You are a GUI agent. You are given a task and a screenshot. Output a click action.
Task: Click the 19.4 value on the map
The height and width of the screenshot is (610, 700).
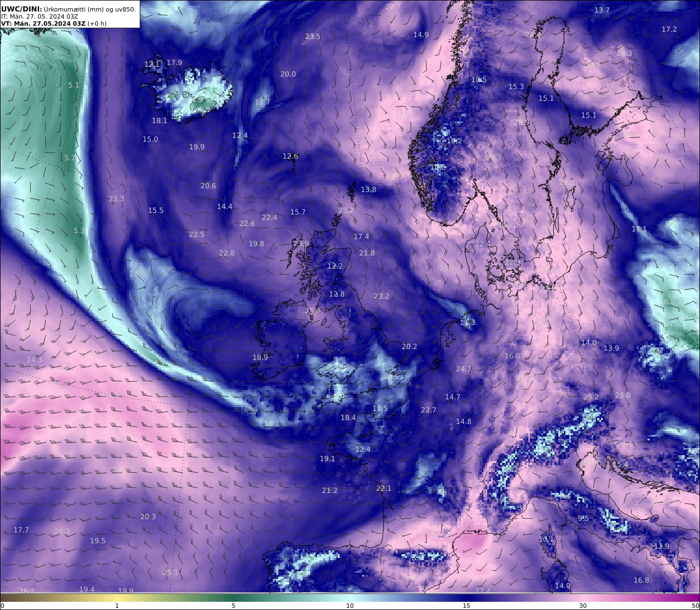(x=87, y=589)
